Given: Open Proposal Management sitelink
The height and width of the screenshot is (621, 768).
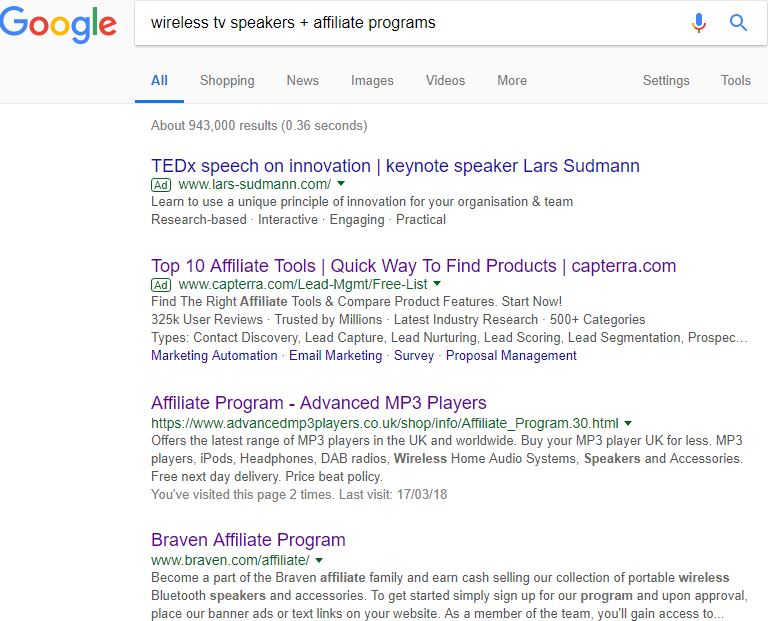Looking at the screenshot, I should (x=511, y=356).
